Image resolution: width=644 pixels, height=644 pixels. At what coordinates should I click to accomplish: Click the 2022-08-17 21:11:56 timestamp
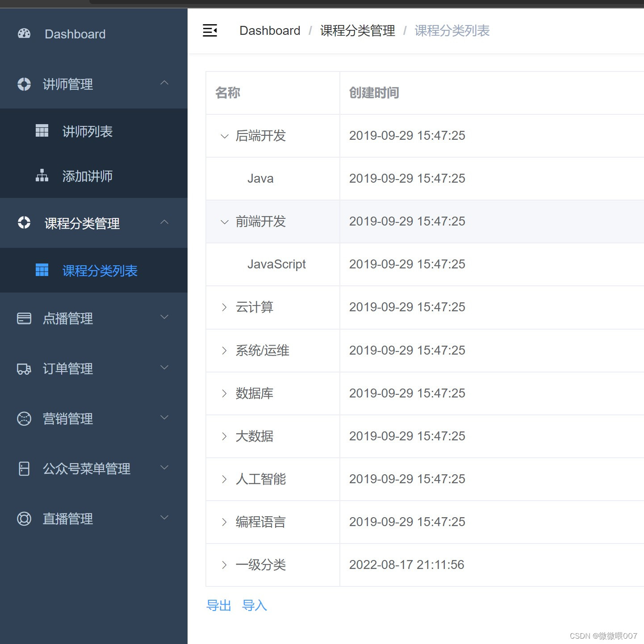(x=407, y=565)
